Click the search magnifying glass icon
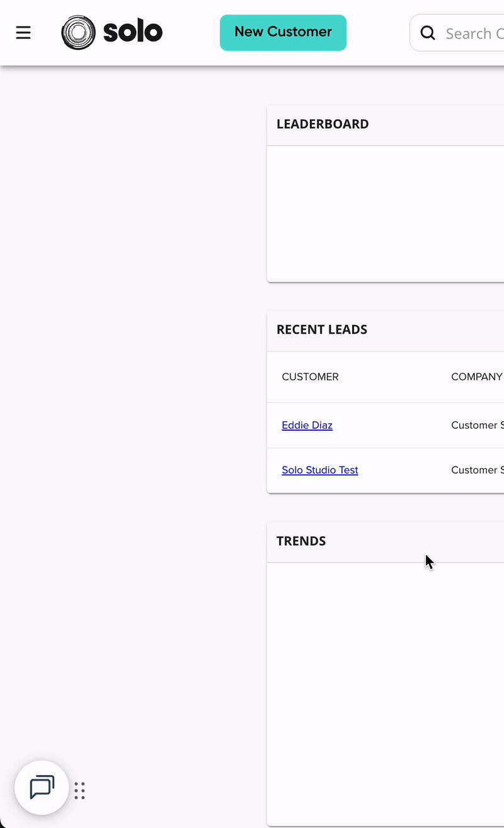 pyautogui.click(x=428, y=33)
